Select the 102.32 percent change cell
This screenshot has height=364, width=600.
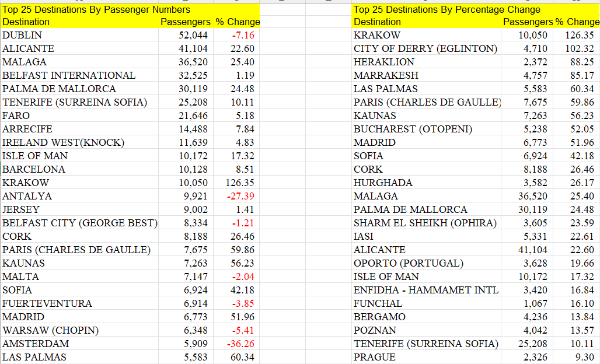[576, 48]
